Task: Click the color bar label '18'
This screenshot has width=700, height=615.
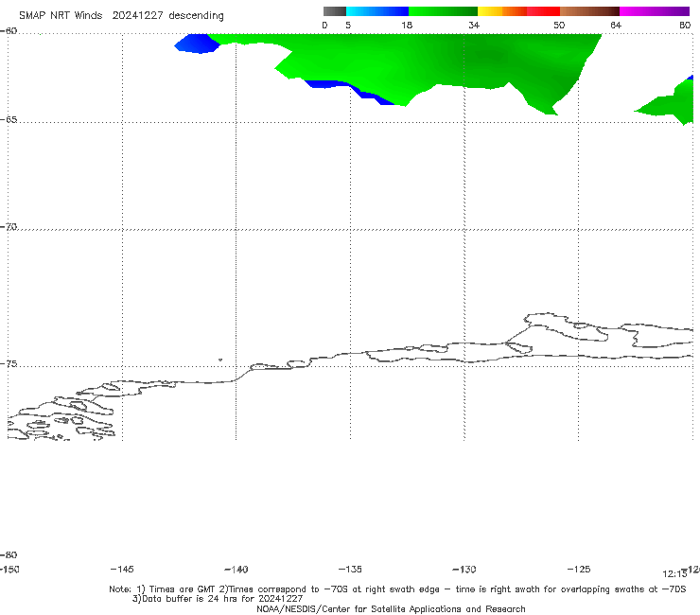Action: click(407, 25)
